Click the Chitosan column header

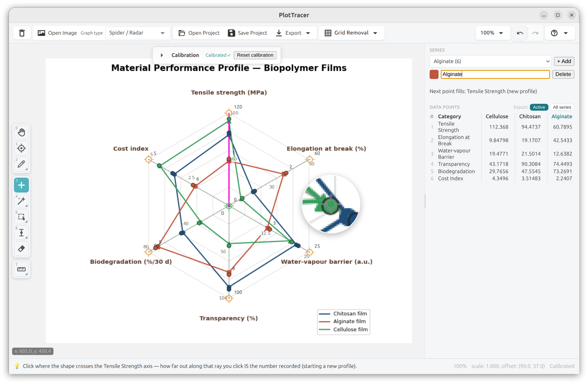(530, 117)
